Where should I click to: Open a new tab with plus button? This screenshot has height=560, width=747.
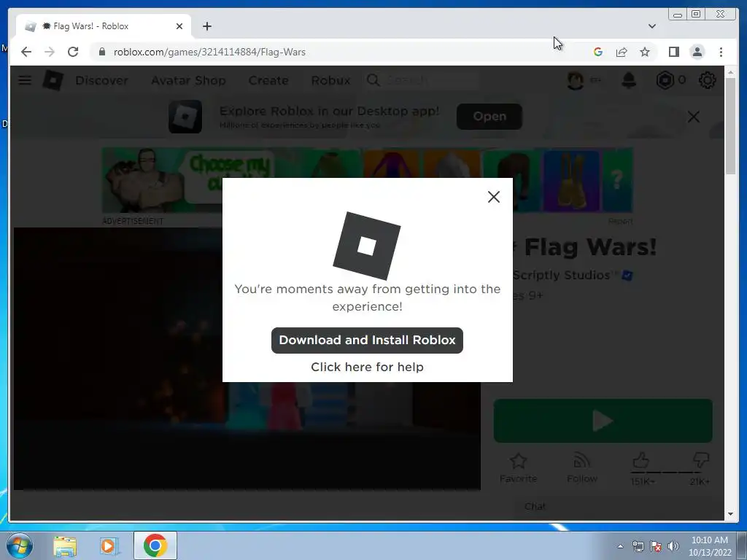(x=206, y=26)
